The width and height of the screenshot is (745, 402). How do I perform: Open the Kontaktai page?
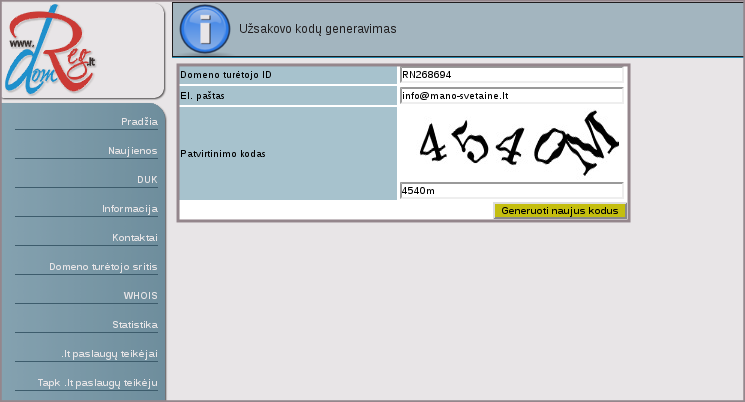pyautogui.click(x=135, y=238)
